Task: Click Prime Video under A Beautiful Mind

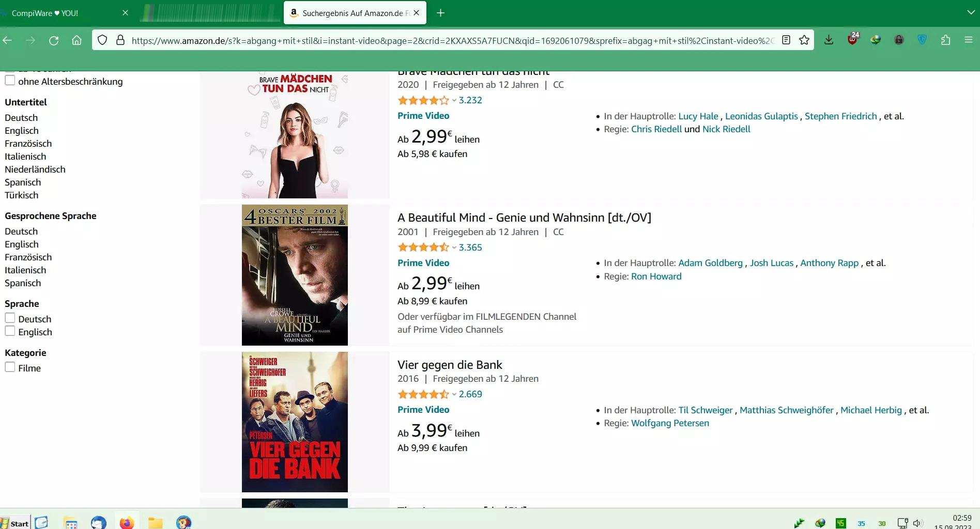Action: (x=423, y=263)
